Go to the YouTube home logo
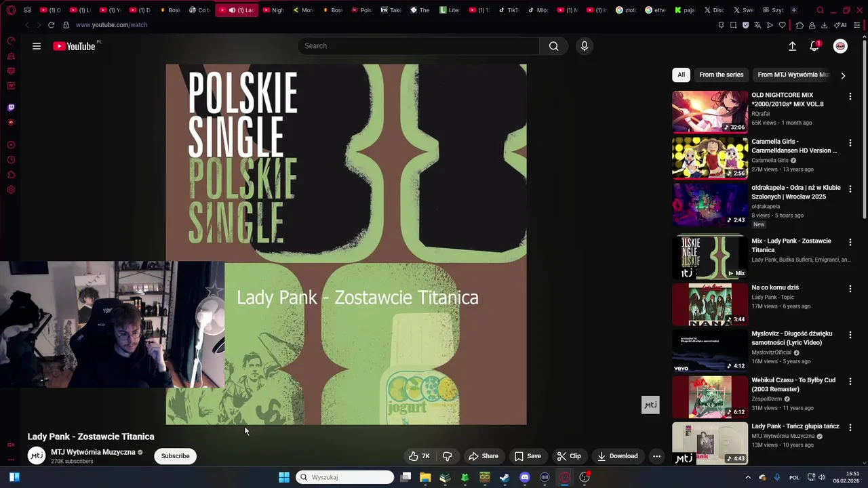 (75, 46)
